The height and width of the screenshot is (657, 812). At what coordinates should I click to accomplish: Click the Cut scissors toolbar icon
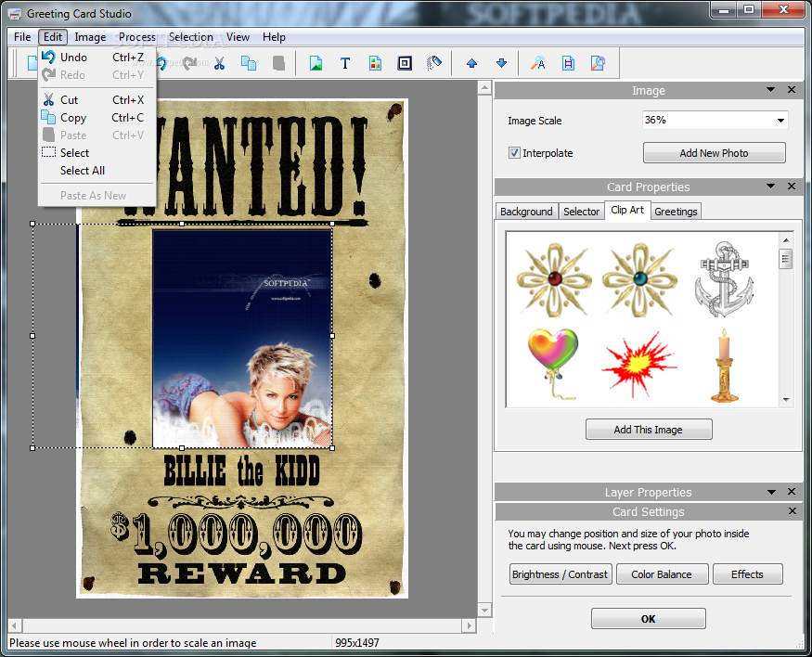click(x=220, y=64)
